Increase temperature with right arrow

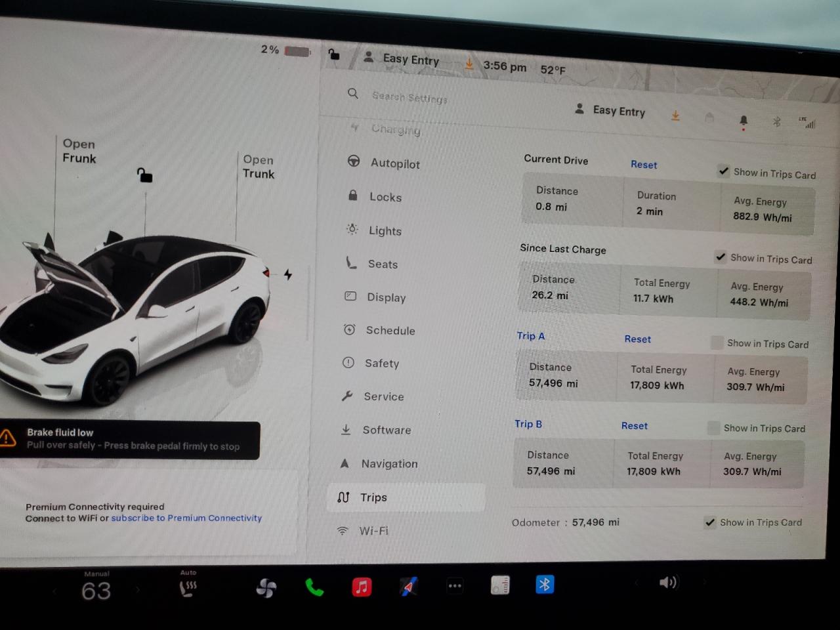tap(138, 590)
